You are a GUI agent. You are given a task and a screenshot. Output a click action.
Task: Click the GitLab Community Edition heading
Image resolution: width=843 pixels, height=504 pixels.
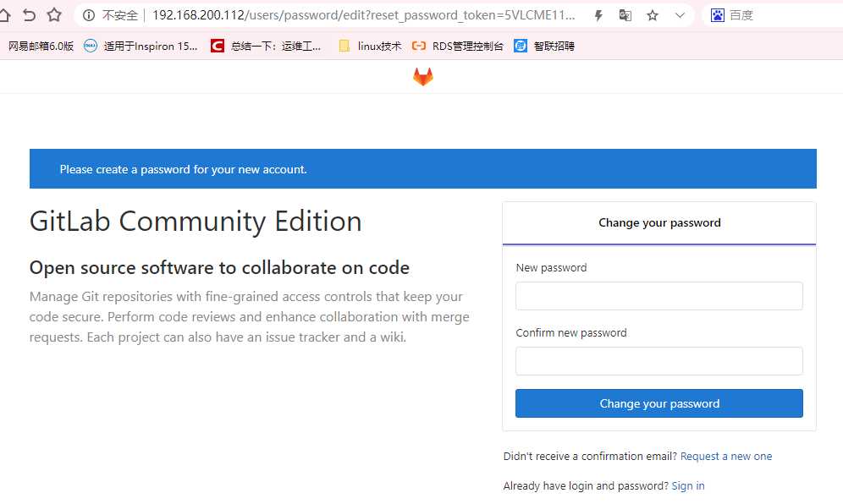196,222
